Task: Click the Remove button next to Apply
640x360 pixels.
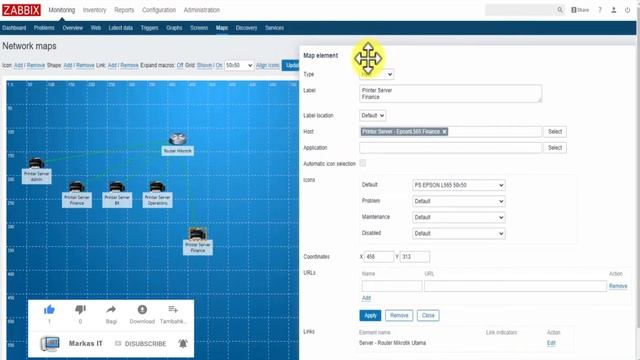Action: (399, 316)
